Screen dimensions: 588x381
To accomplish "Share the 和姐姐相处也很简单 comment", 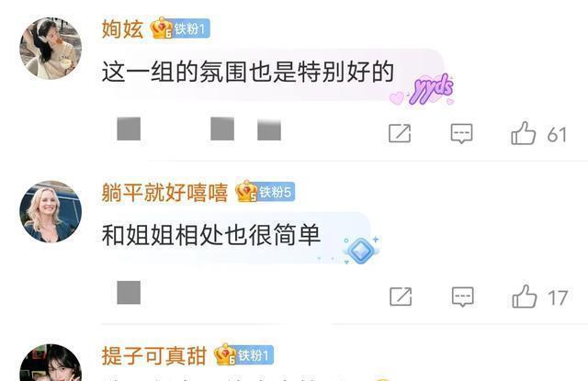I will click(x=401, y=297).
